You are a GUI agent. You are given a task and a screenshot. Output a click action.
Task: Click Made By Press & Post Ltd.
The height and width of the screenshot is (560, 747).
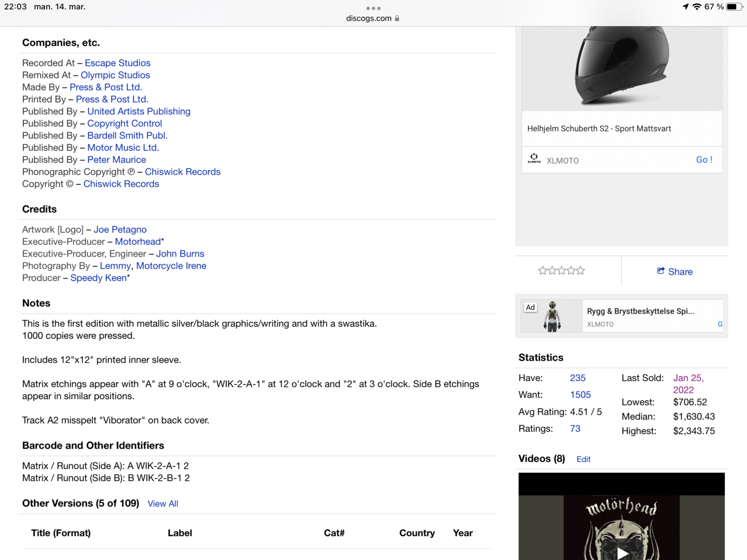click(106, 87)
